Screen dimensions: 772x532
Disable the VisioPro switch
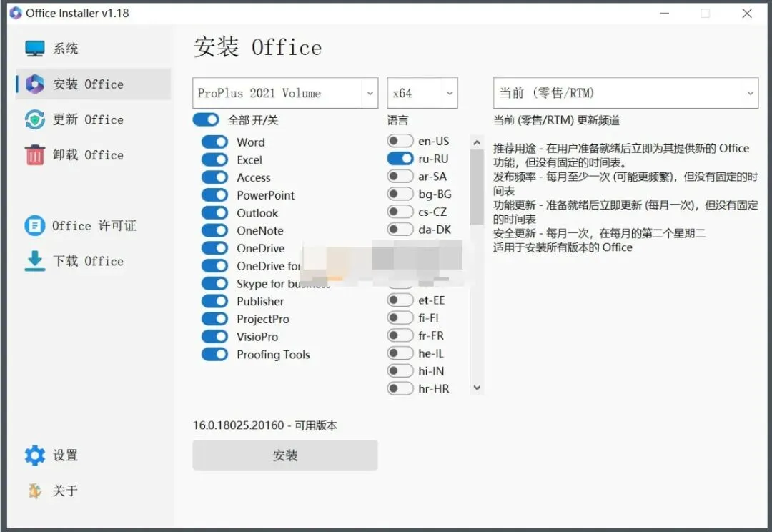click(x=214, y=337)
